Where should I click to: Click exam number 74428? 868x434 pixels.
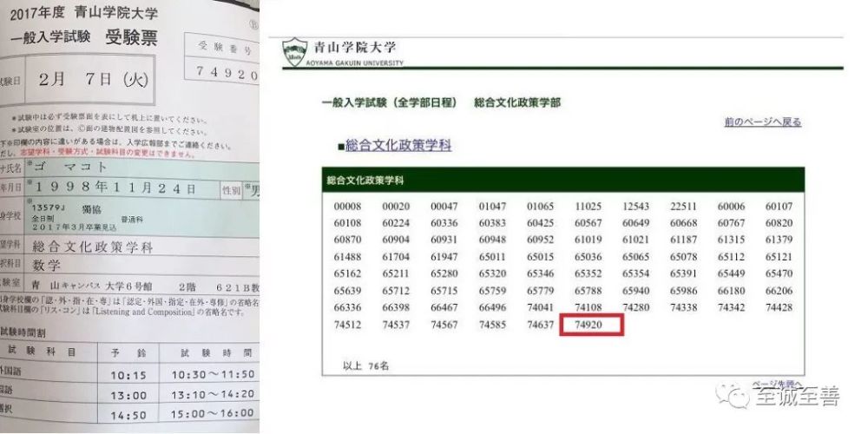pyautogui.click(x=779, y=307)
